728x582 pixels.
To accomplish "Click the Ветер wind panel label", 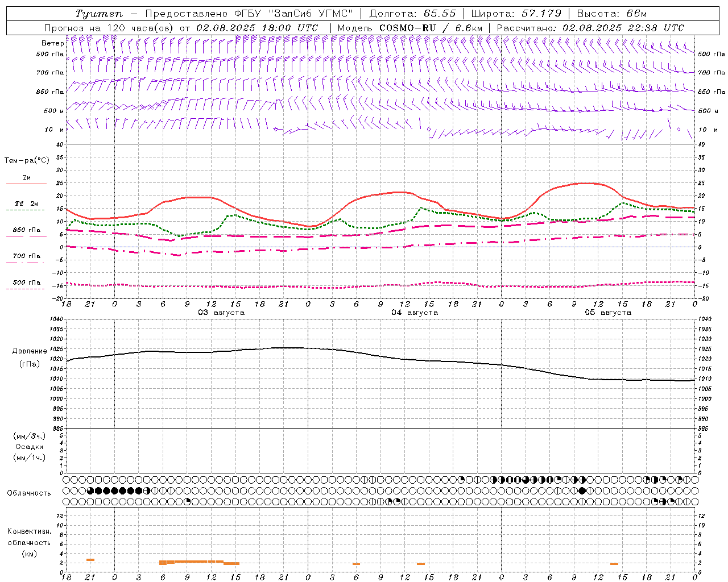I will pyautogui.click(x=52, y=43).
